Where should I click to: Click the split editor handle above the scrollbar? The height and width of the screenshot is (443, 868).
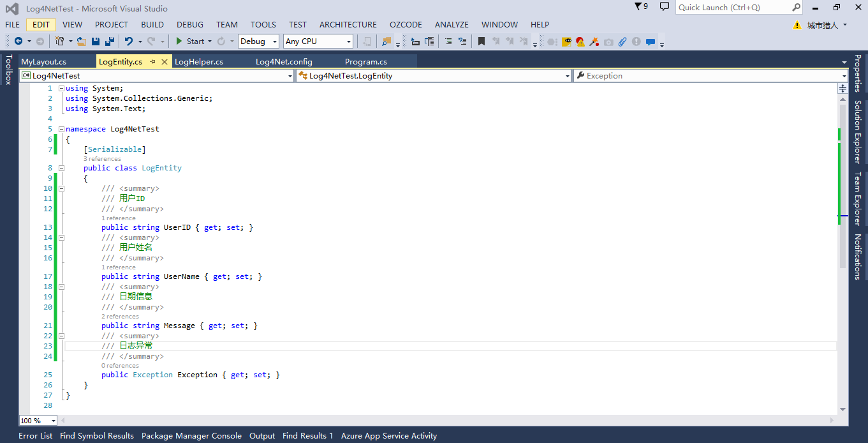click(842, 89)
